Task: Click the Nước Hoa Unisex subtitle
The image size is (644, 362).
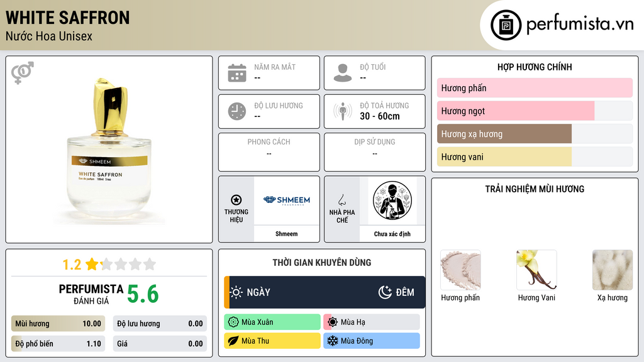Action: (49, 36)
